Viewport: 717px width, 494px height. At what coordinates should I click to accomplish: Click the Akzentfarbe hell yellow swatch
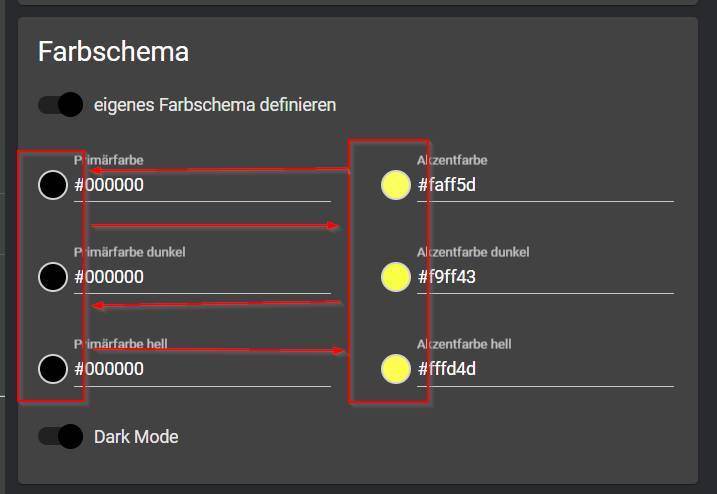(x=396, y=369)
